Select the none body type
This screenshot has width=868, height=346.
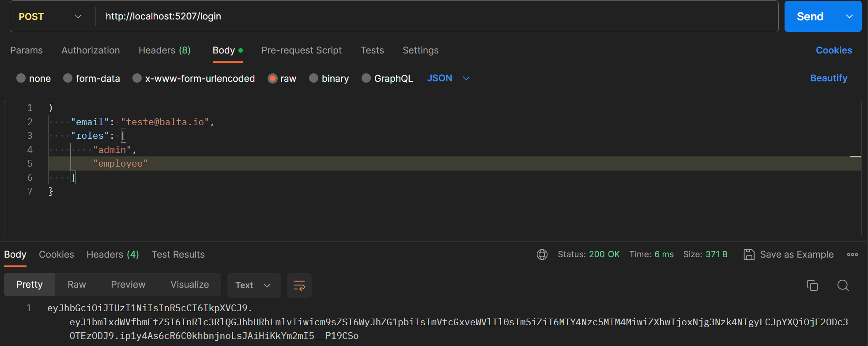(21, 78)
